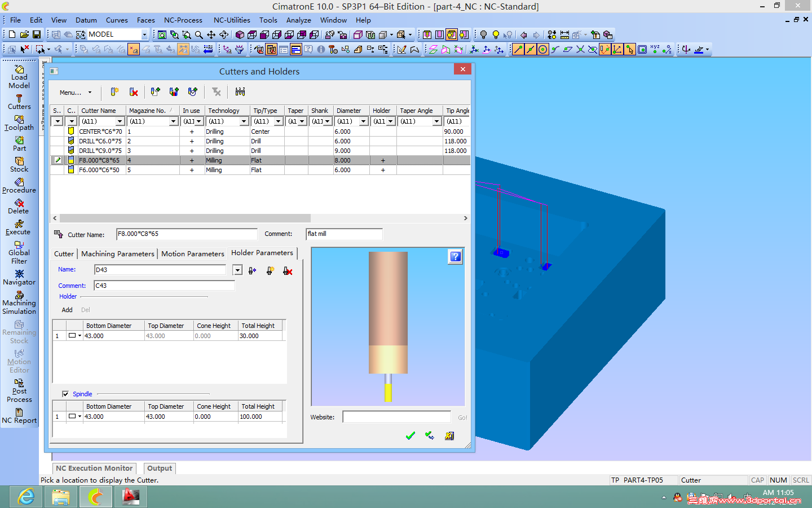This screenshot has width=812, height=508.
Task: Click the Open file icon in main toolbar
Action: (x=24, y=34)
